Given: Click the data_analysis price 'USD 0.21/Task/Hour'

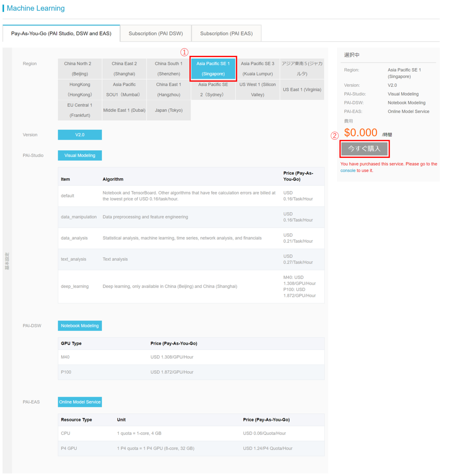Looking at the screenshot, I should [298, 238].
